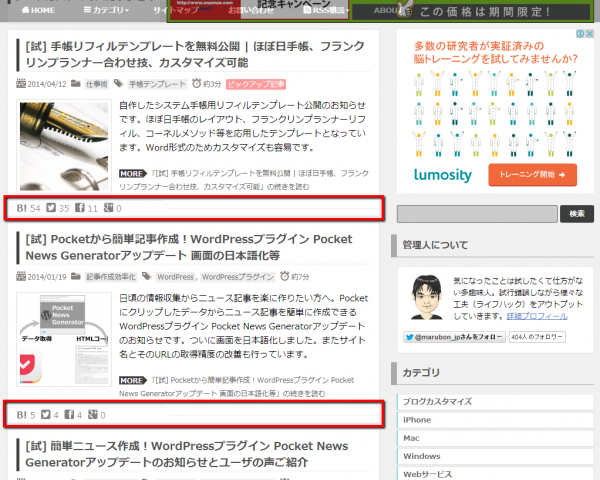Click the 404人のフォロワー count
The width and height of the screenshot is (600, 480).
click(x=536, y=337)
